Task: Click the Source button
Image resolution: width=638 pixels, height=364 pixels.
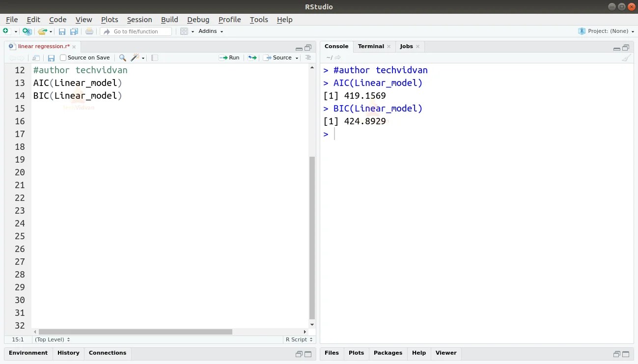Action: click(x=278, y=58)
